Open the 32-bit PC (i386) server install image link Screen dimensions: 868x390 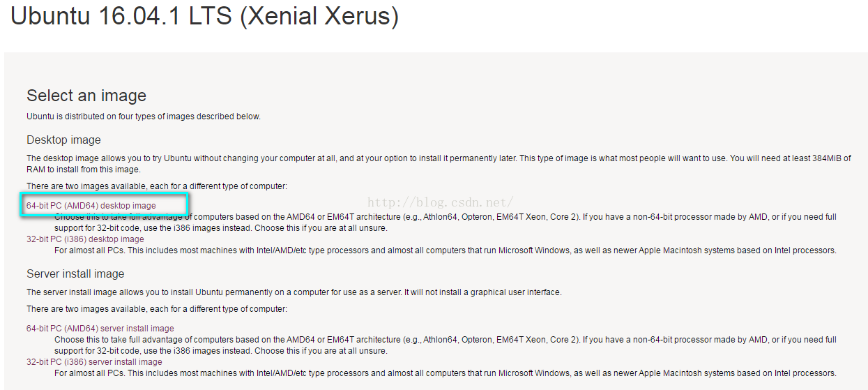(x=94, y=362)
